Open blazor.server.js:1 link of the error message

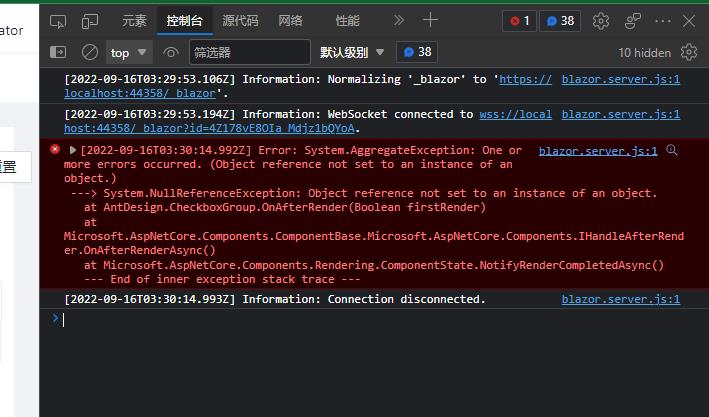(598, 151)
